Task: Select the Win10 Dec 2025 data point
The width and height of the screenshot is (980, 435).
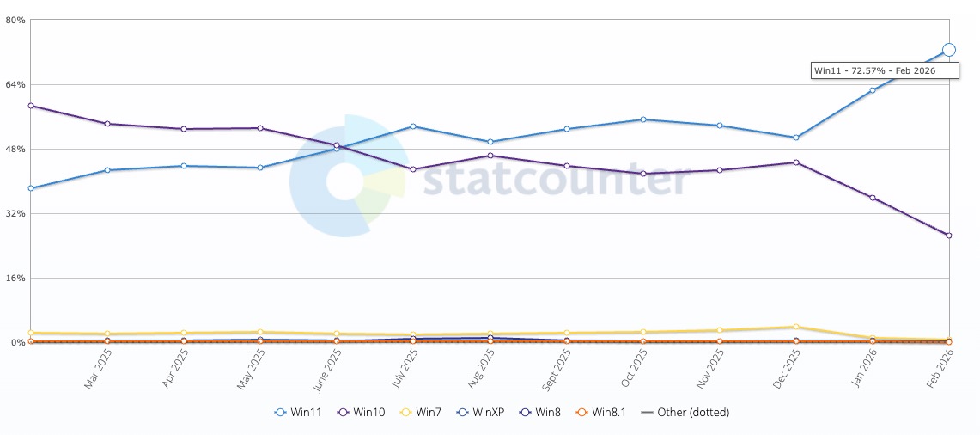Action: (796, 162)
